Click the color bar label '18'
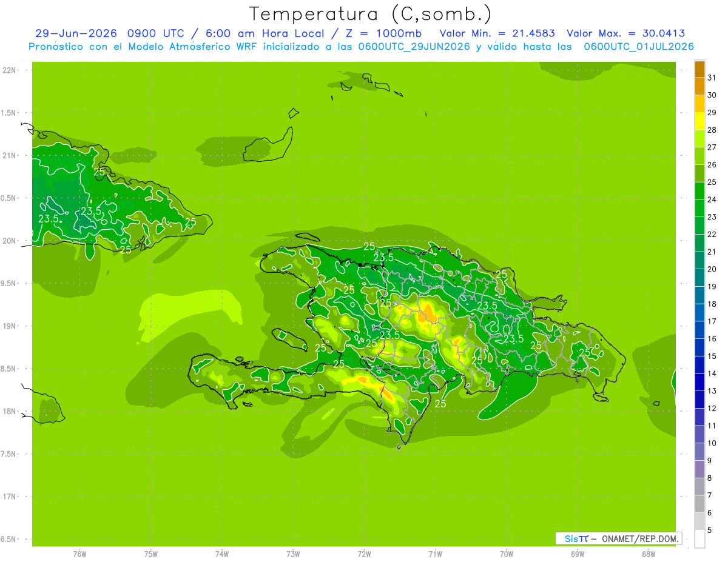This screenshot has width=728, height=562. click(712, 304)
